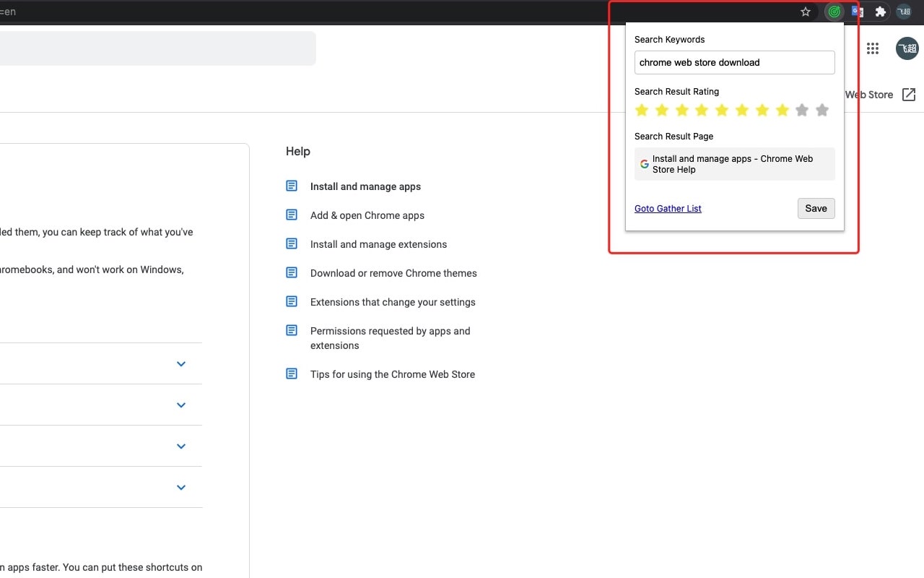Open the Chrome profile avatar in toolbar
Viewport: 924px width, 578px height.
point(904,12)
